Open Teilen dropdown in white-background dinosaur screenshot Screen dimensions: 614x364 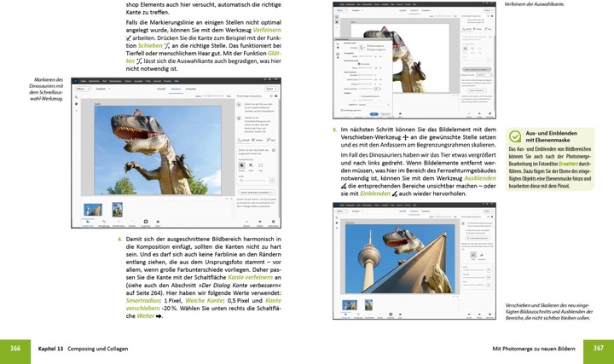(x=487, y=10)
